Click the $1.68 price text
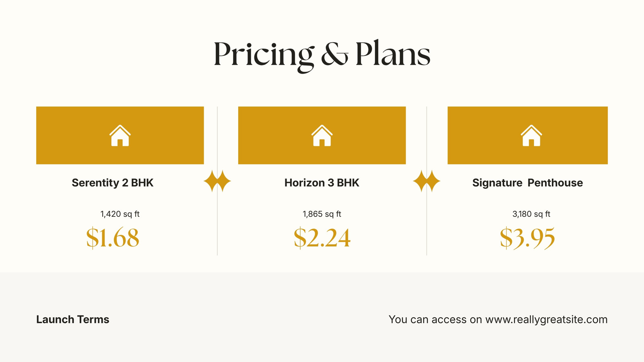This screenshot has height=362, width=644. pos(113,238)
